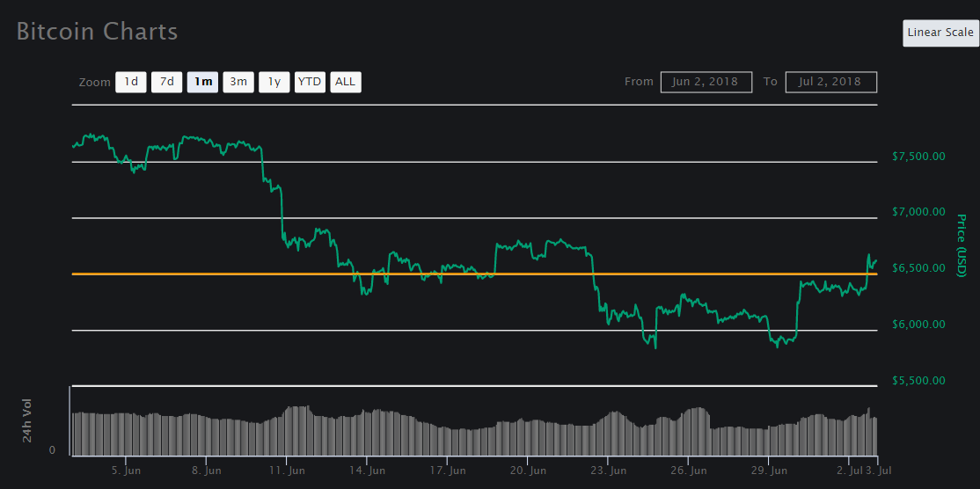Click the 26. Jun date label
Screen dimensions: 980x489
click(688, 470)
